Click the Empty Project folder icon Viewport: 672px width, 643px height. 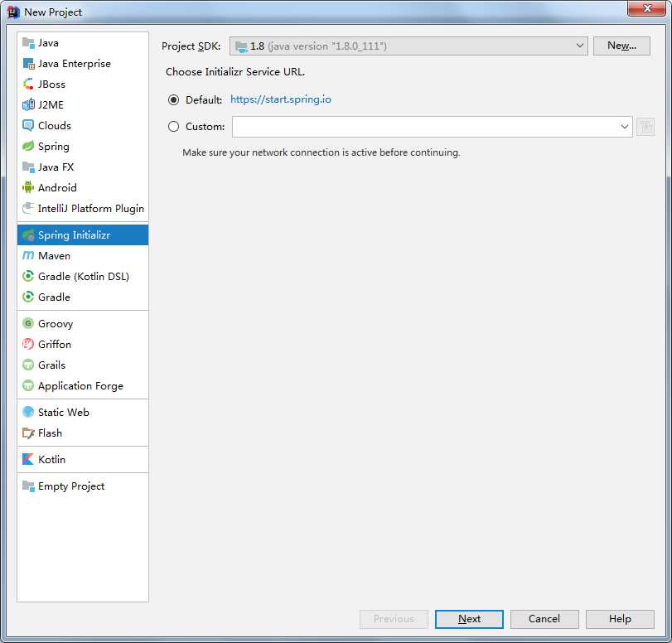pyautogui.click(x=28, y=486)
